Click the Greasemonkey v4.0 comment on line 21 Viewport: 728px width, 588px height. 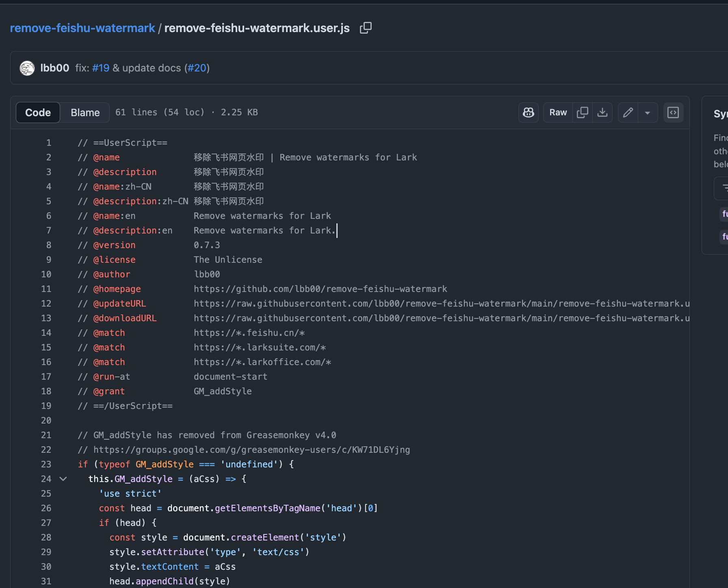pyautogui.click(x=207, y=435)
